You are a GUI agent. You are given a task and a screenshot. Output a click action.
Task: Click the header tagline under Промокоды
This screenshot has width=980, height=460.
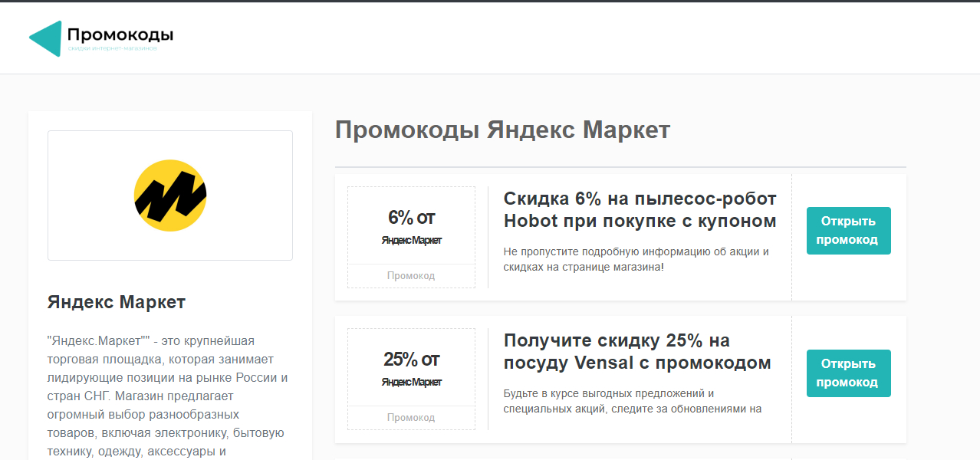pyautogui.click(x=112, y=48)
